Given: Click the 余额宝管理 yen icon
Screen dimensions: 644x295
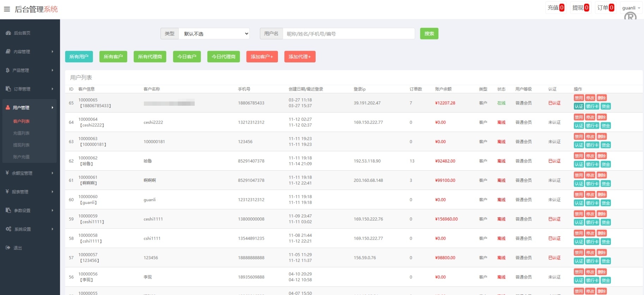Looking at the screenshot, I should [7, 173].
